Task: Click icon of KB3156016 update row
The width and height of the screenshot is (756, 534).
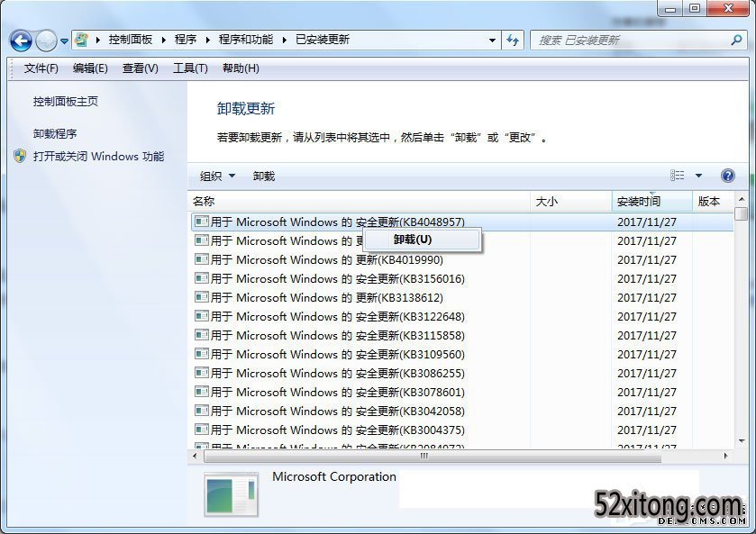Action: pos(202,278)
